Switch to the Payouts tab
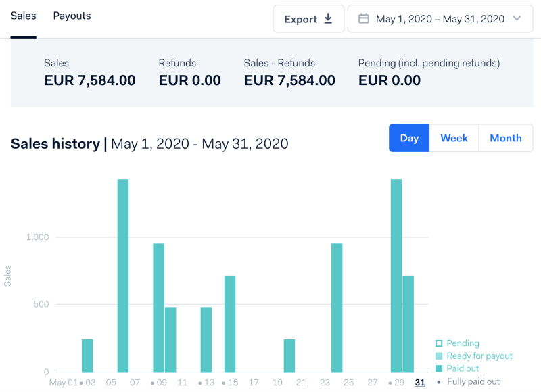The width and height of the screenshot is (541, 392). point(72,16)
